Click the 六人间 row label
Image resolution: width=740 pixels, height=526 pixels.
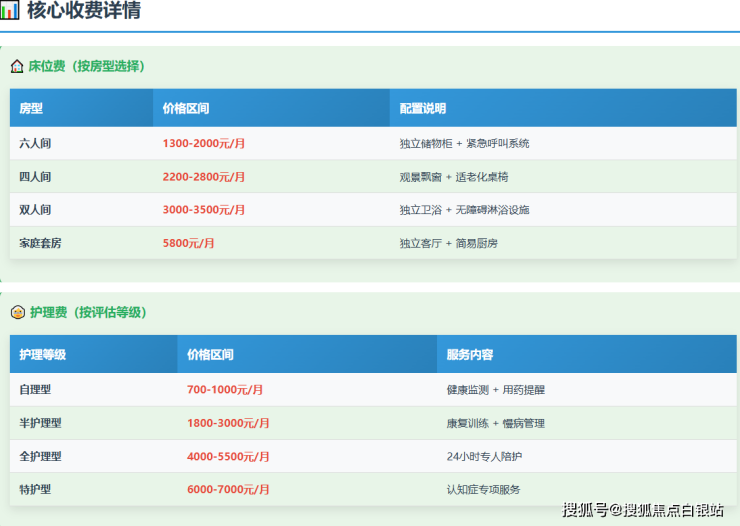click(x=35, y=143)
